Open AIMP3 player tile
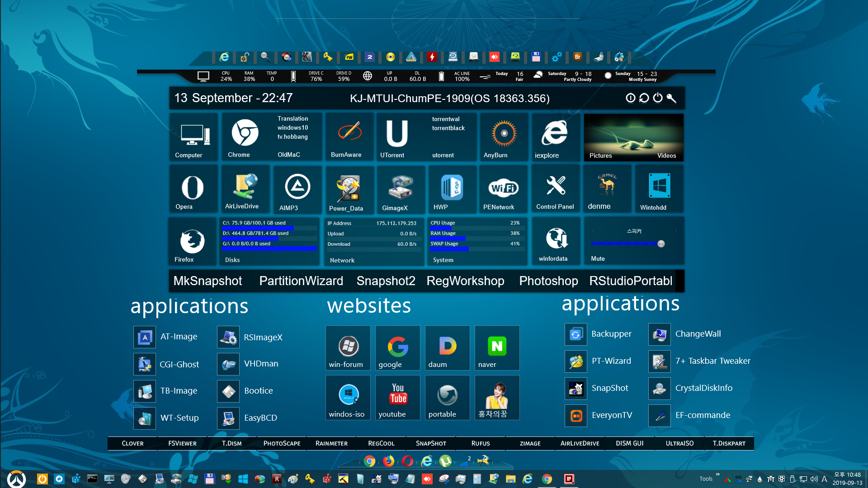Screen dimensions: 868x488 click(297, 189)
